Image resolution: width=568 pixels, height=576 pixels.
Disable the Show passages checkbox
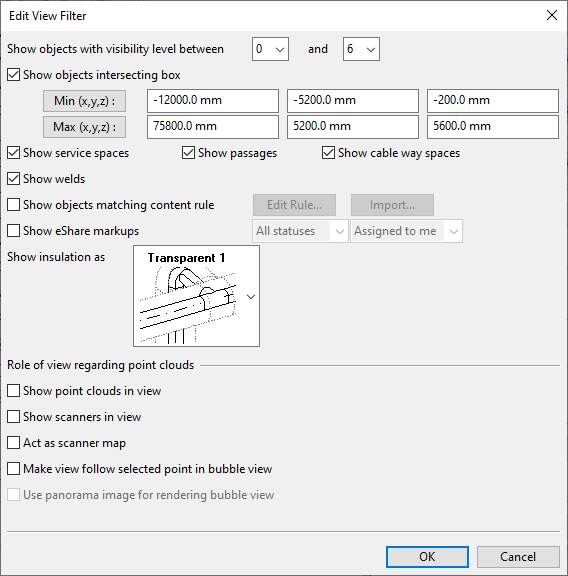click(188, 153)
